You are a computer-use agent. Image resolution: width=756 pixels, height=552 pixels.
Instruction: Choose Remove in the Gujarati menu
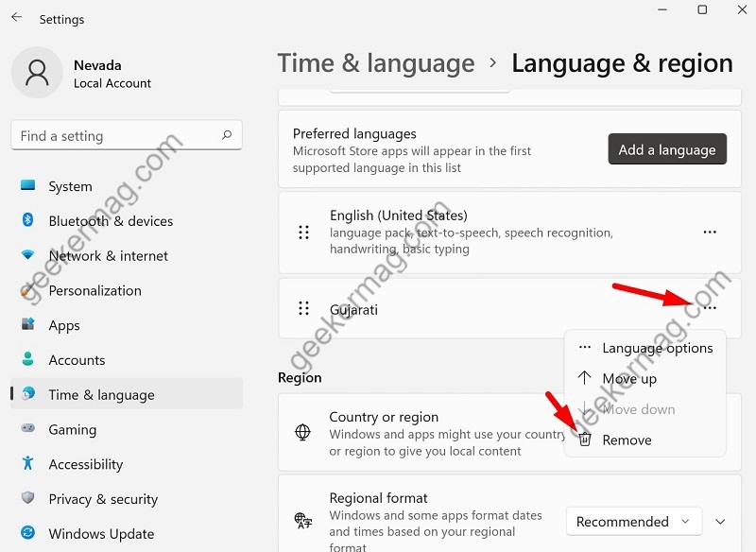645,440
